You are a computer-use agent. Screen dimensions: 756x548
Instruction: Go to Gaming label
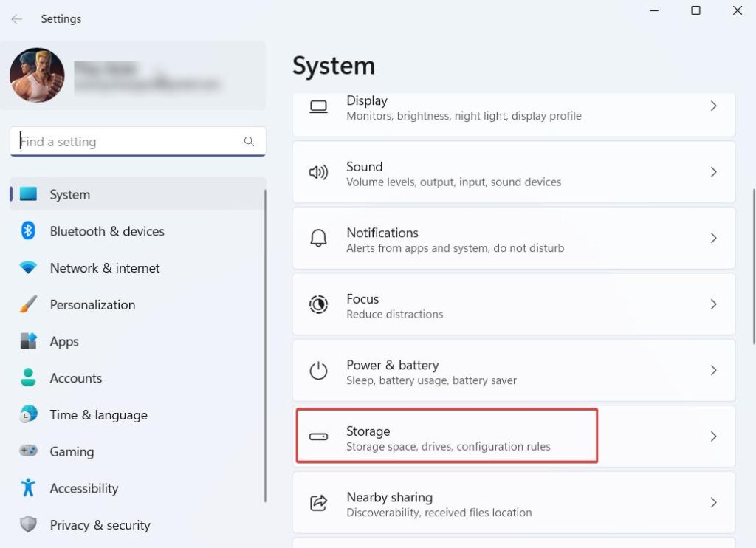72,452
